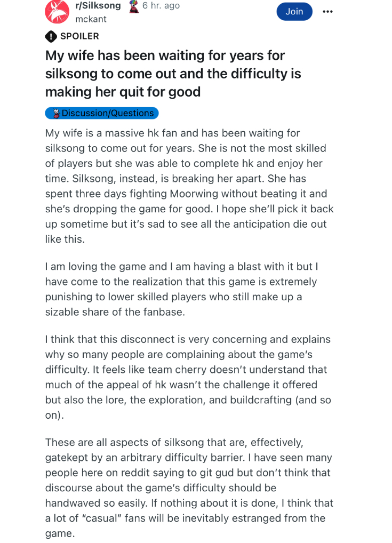This screenshot has height=543, width=392.
Task: Open mckant's user profile
Action: click(91, 19)
